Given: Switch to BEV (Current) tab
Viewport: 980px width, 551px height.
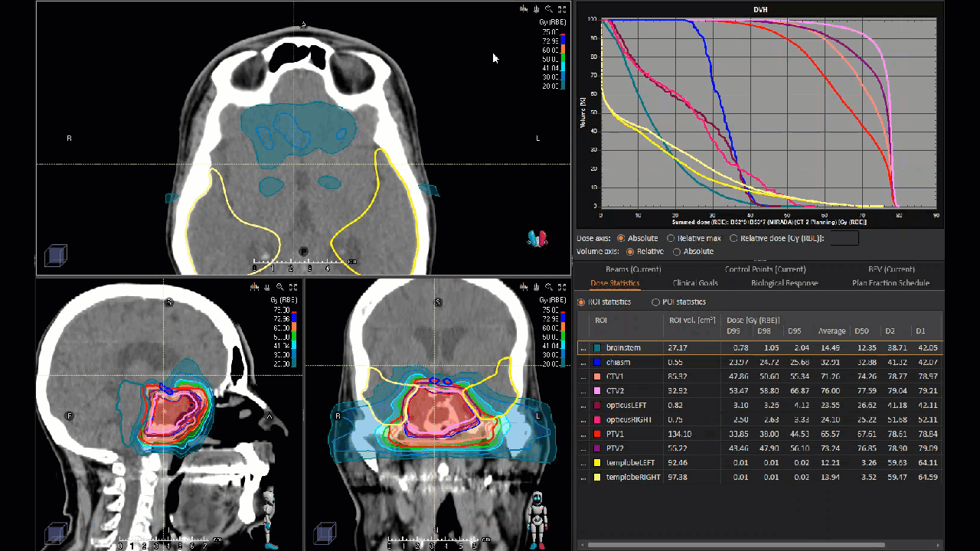Looking at the screenshot, I should point(891,269).
